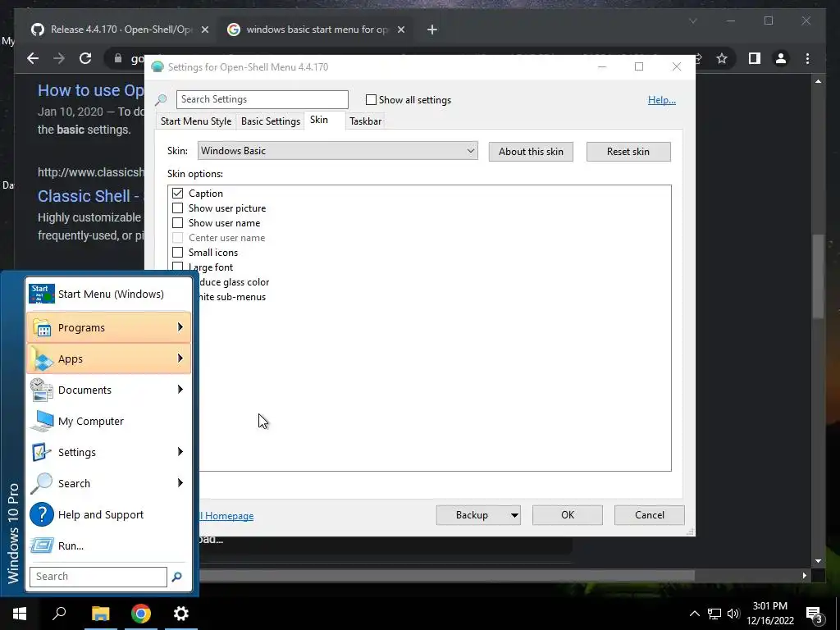
Task: Click the Programs folder icon in start menu
Action: pos(42,327)
